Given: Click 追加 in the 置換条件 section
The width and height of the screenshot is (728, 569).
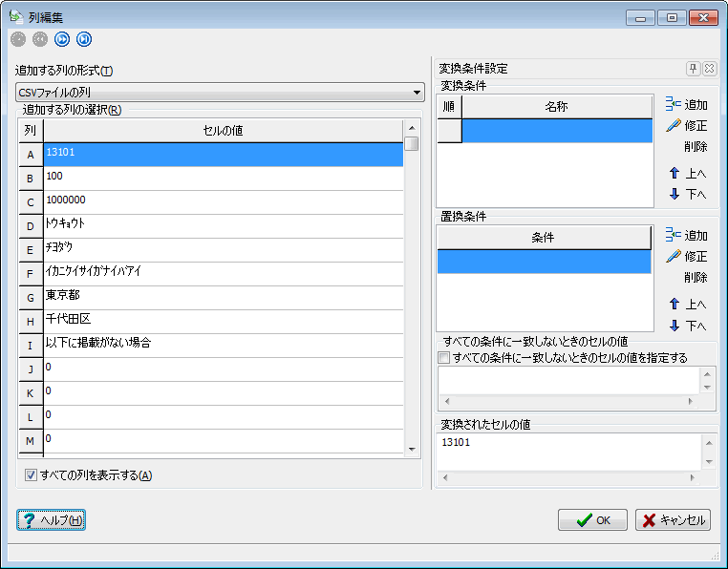Looking at the screenshot, I should coord(686,236).
